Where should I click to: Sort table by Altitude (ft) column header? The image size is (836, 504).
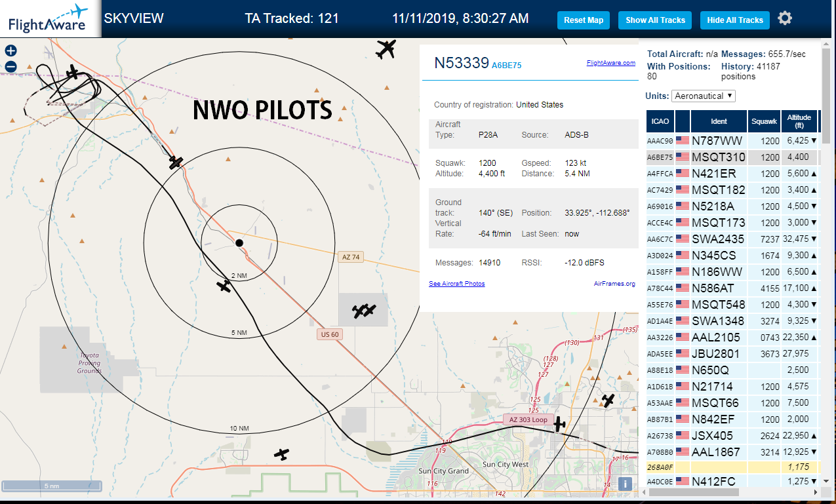799,121
